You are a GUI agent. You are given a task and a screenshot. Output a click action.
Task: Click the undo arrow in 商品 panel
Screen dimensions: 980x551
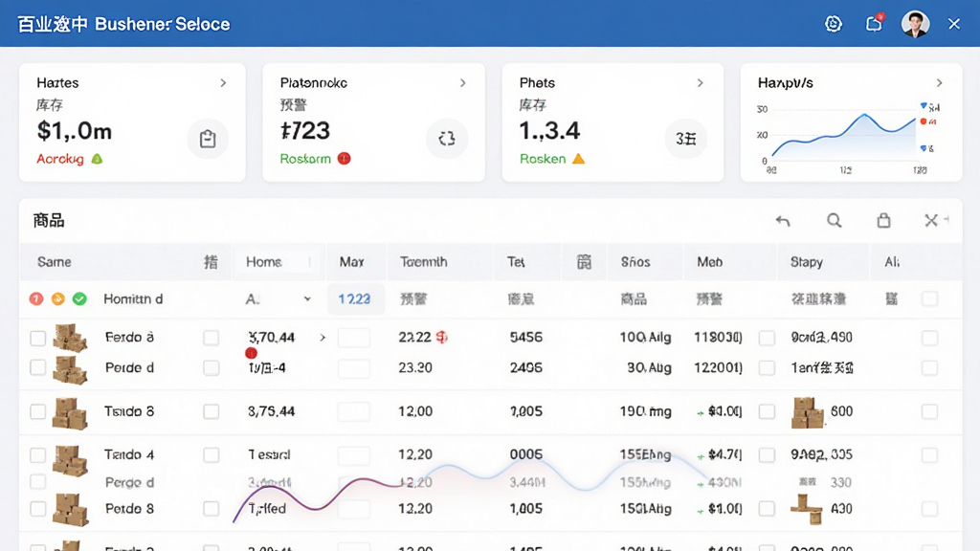(783, 221)
